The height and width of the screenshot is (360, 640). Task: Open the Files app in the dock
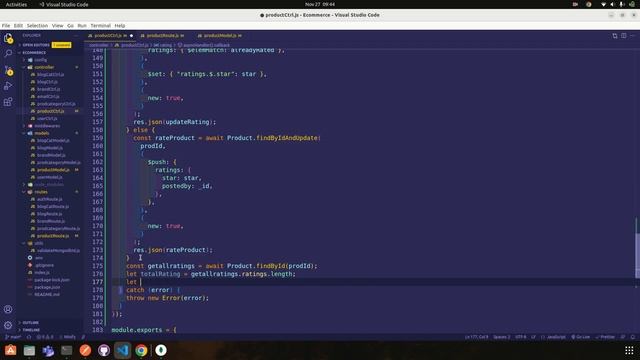click(x=29, y=350)
